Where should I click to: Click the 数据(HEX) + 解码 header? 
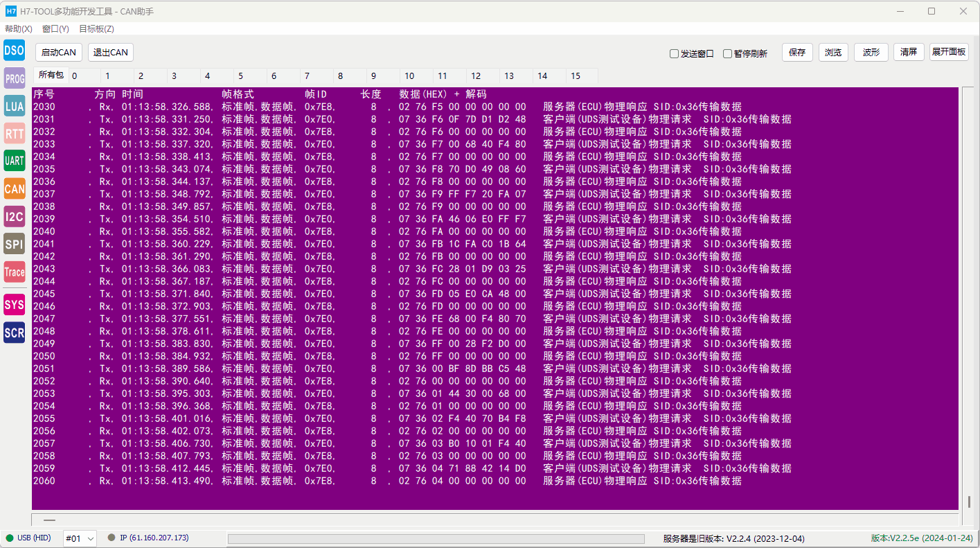tap(443, 94)
